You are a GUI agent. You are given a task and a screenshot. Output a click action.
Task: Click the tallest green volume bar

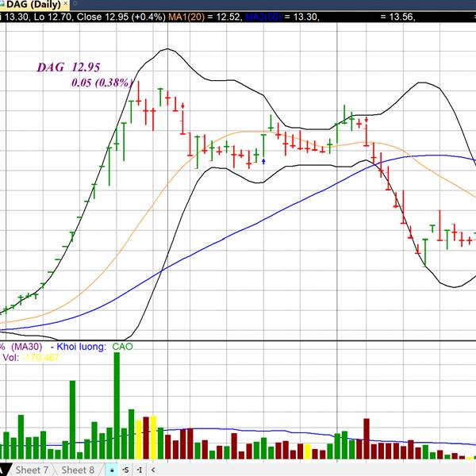click(x=117, y=405)
